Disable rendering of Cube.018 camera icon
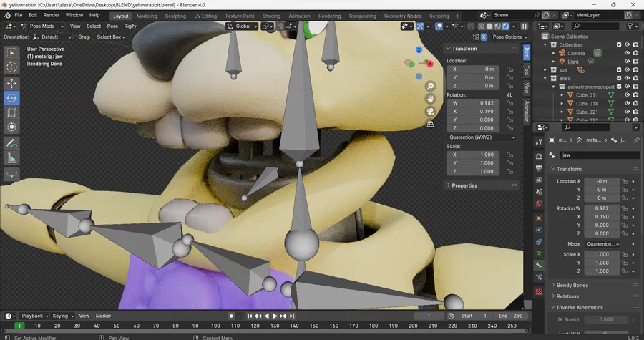644x340 pixels. pyautogui.click(x=636, y=103)
